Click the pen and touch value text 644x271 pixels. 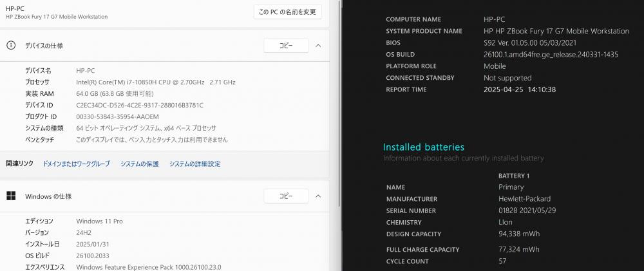point(152,140)
